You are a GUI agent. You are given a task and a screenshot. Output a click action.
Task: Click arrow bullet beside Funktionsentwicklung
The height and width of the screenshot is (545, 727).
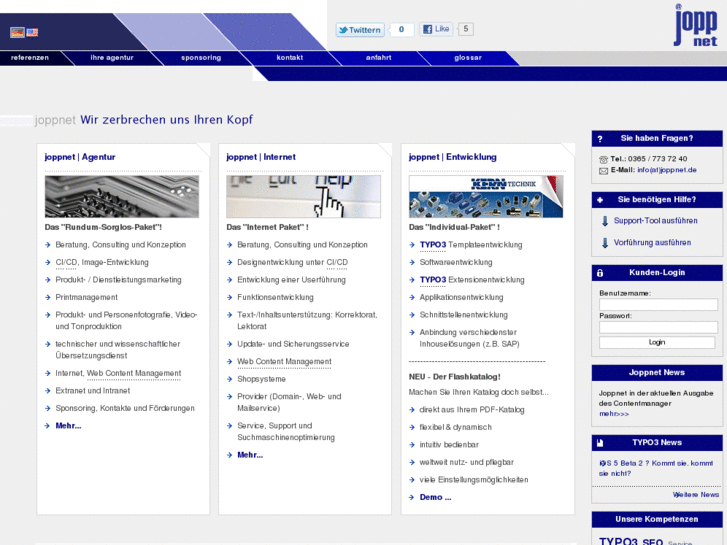[x=229, y=297]
